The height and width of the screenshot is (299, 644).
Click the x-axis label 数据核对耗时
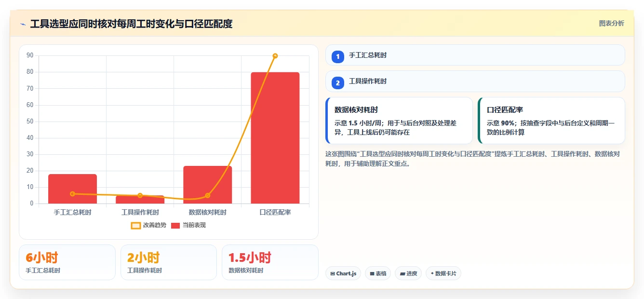coord(207,212)
